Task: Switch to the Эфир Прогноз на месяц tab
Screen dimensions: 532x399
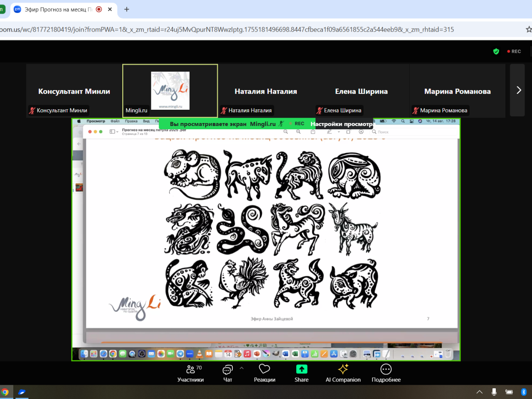Action: (58, 9)
